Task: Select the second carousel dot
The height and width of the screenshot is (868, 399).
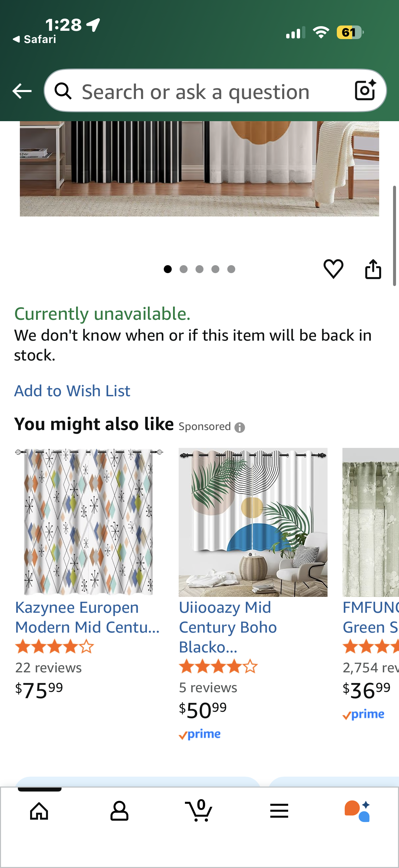Action: click(184, 269)
